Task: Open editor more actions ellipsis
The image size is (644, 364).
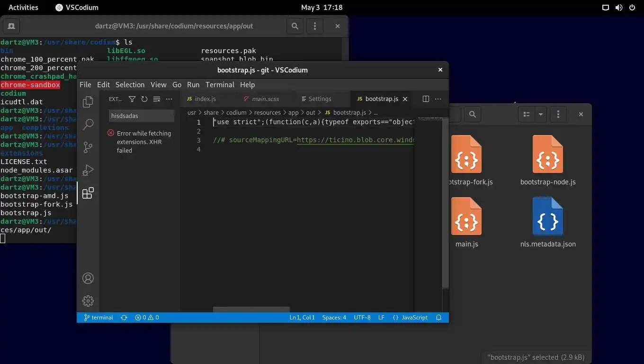Action: (x=438, y=99)
